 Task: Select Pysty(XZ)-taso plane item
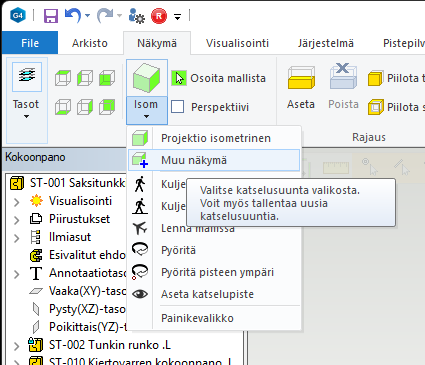(87, 309)
